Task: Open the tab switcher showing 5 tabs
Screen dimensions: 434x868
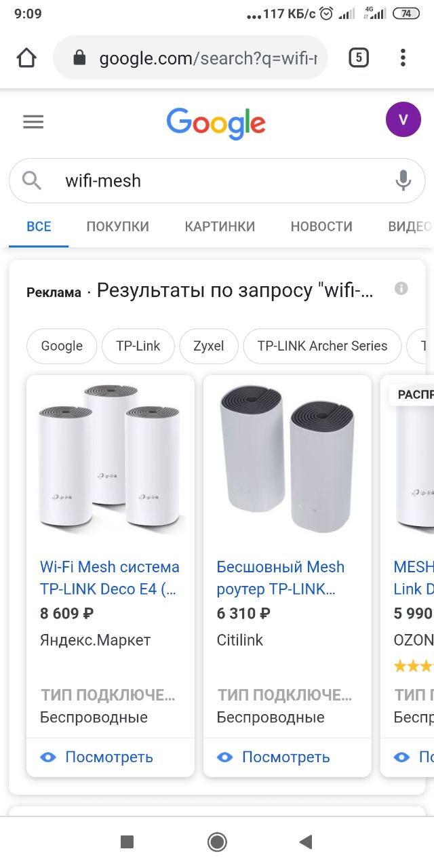Action: pos(358,58)
